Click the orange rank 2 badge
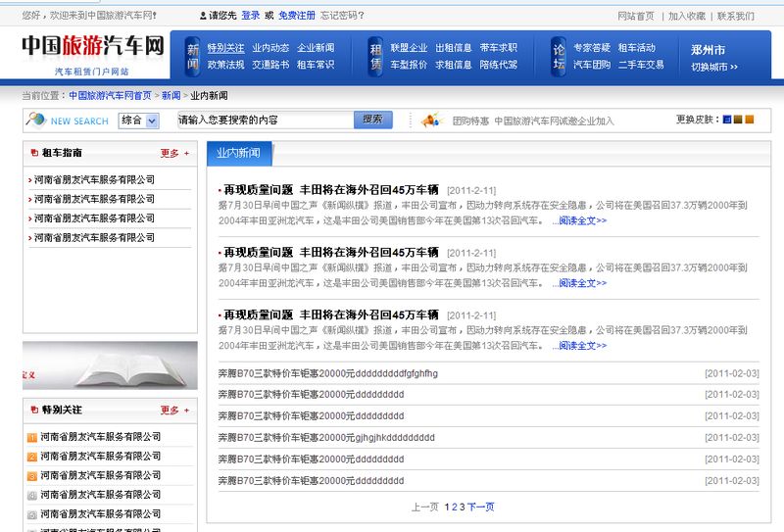This screenshot has width=784, height=532. [32, 457]
